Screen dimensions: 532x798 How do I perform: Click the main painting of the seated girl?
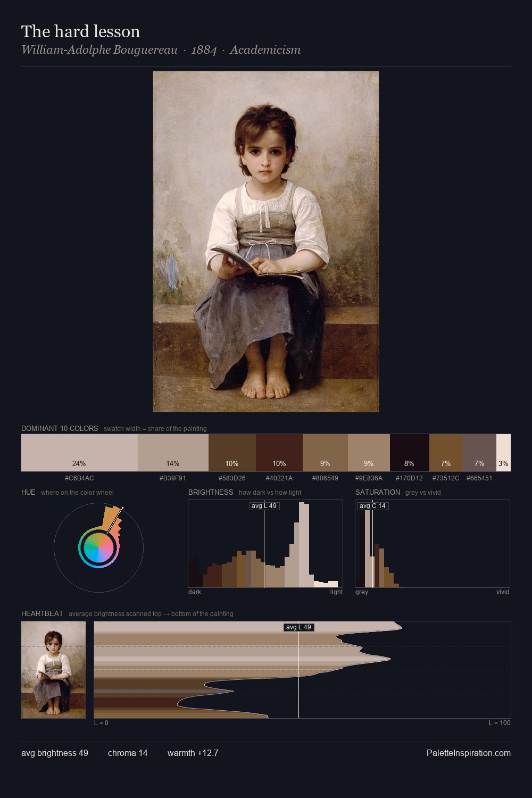pyautogui.click(x=266, y=242)
